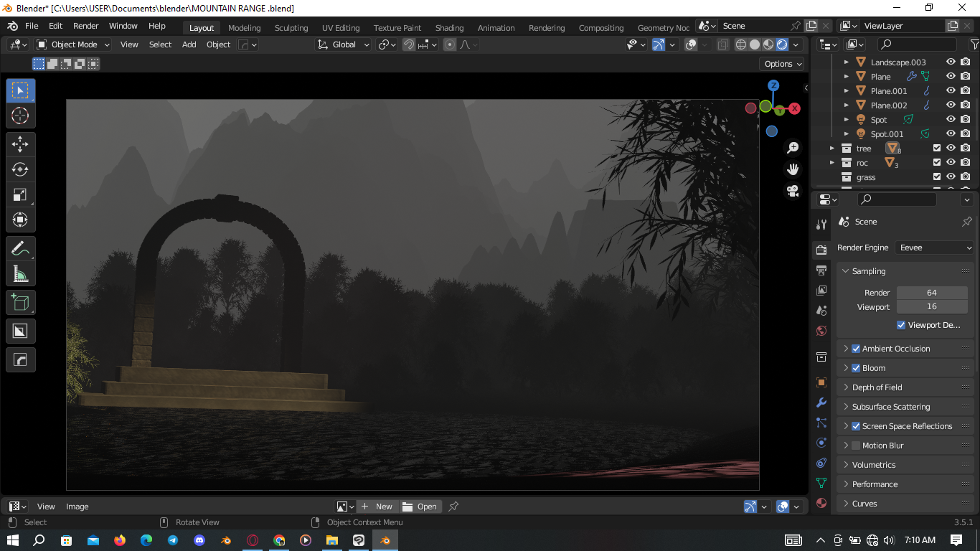
Task: Select the Transform tool
Action: (x=20, y=220)
